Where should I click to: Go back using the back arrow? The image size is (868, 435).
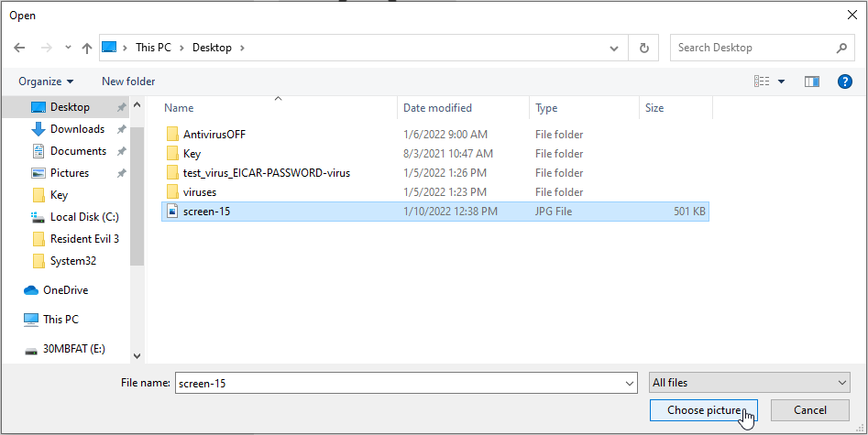[19, 48]
